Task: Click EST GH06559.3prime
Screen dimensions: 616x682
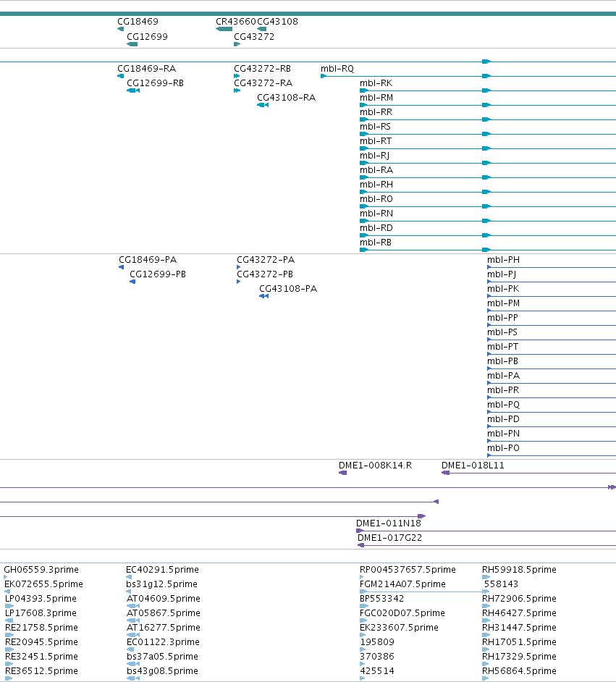Action: pos(41,569)
